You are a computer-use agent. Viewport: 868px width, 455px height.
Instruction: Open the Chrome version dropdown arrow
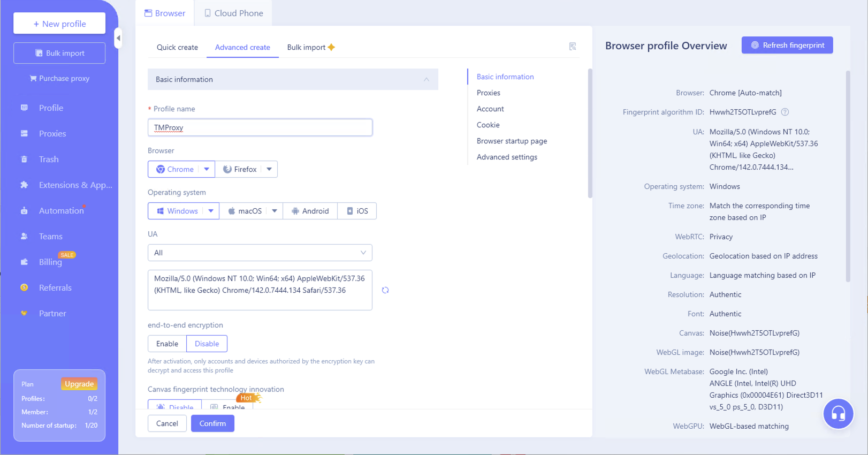(x=207, y=169)
